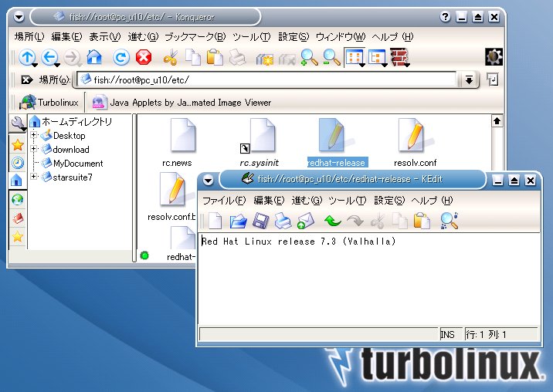The height and width of the screenshot is (392, 553).
Task: Click the greyed Redo arrow in KEdit
Action: click(x=355, y=221)
